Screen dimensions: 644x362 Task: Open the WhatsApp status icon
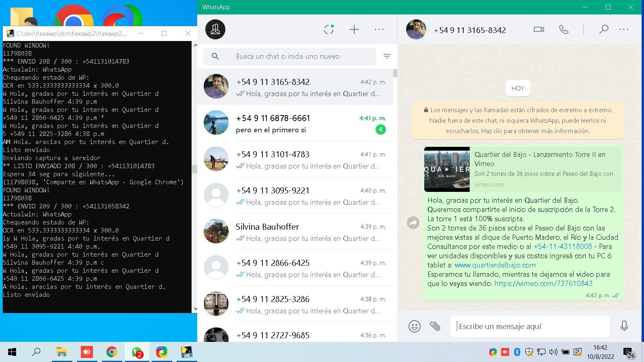tap(329, 29)
